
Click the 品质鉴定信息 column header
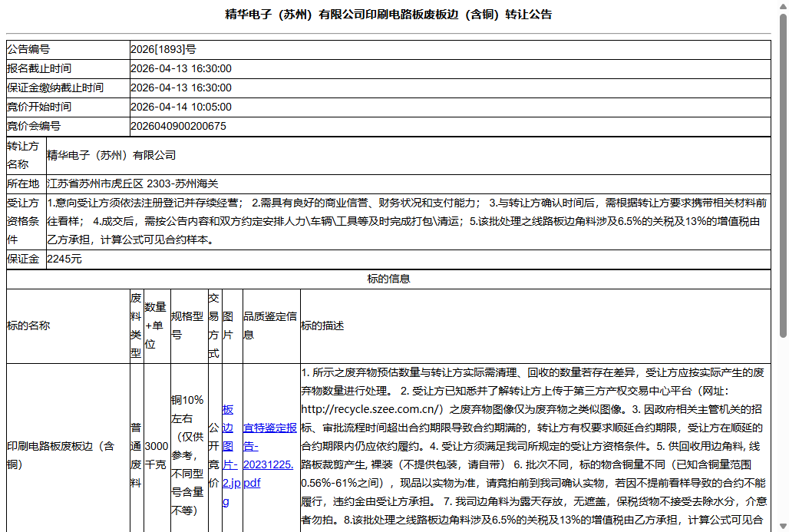coord(271,326)
